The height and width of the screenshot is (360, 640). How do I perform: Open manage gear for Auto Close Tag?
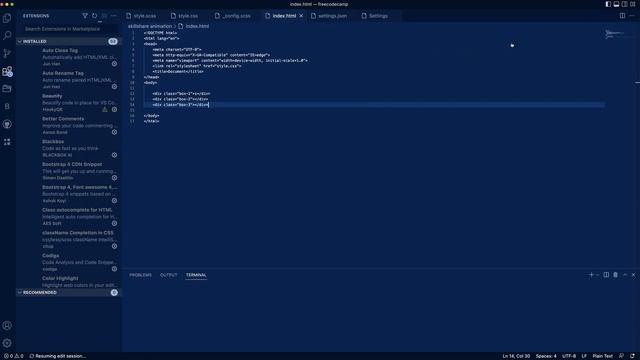(x=115, y=64)
